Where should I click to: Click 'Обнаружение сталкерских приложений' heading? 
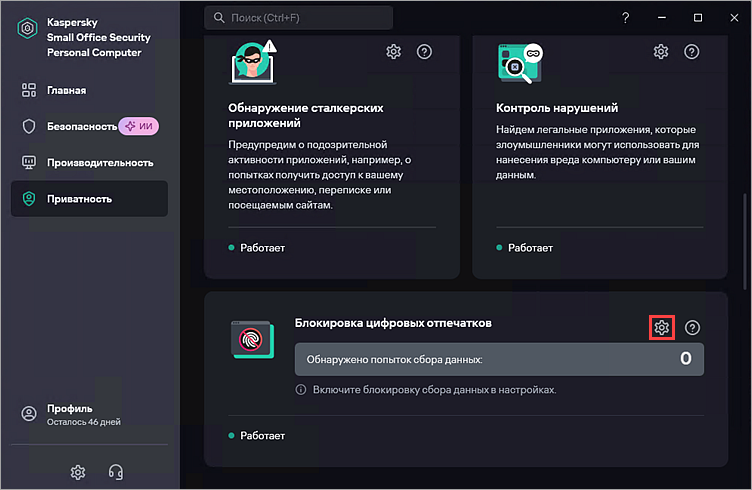(306, 116)
